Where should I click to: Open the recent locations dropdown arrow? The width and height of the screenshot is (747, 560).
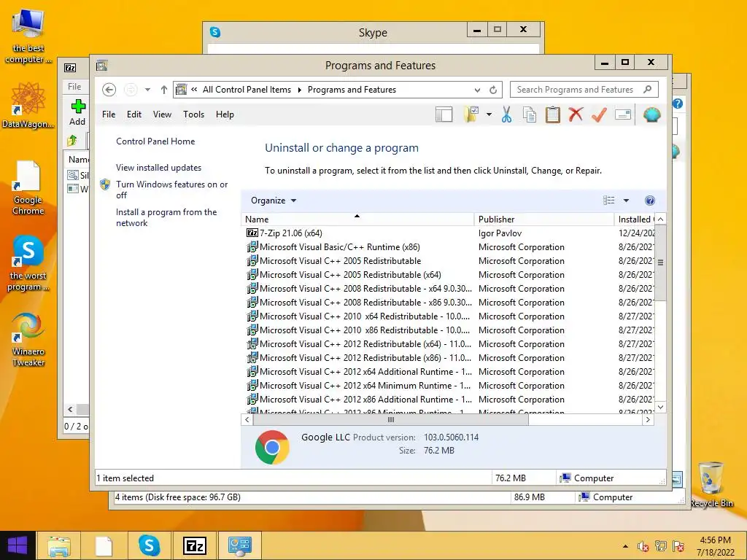pos(147,90)
